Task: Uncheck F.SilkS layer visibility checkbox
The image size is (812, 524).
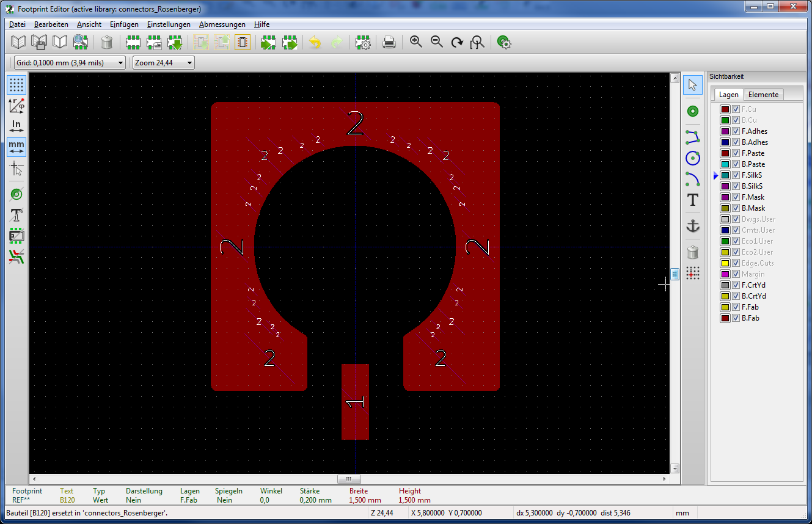Action: 736,175
